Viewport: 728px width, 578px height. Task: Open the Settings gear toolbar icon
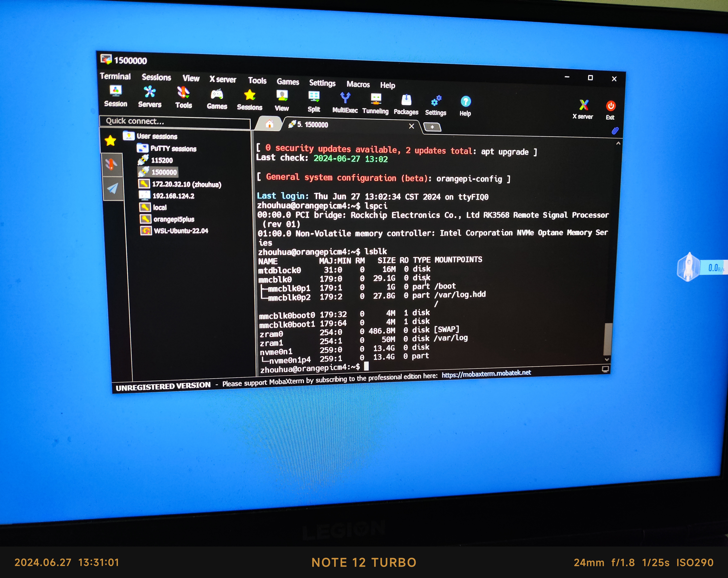(x=436, y=106)
